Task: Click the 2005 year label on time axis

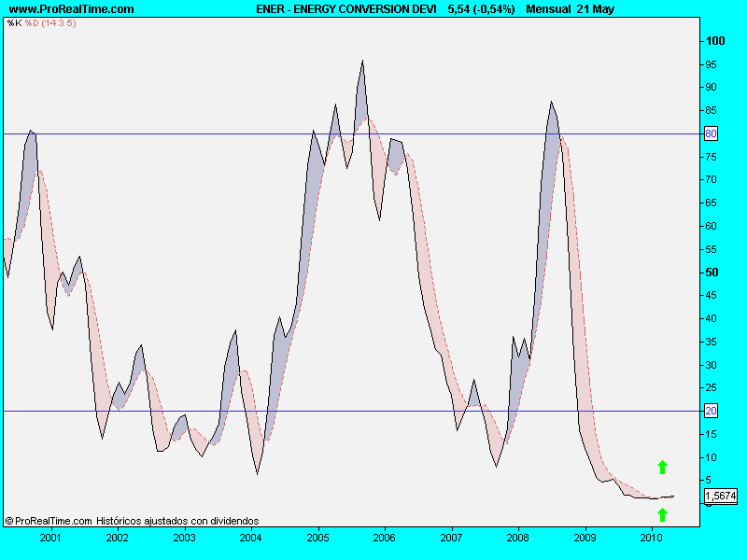Action: point(317,539)
